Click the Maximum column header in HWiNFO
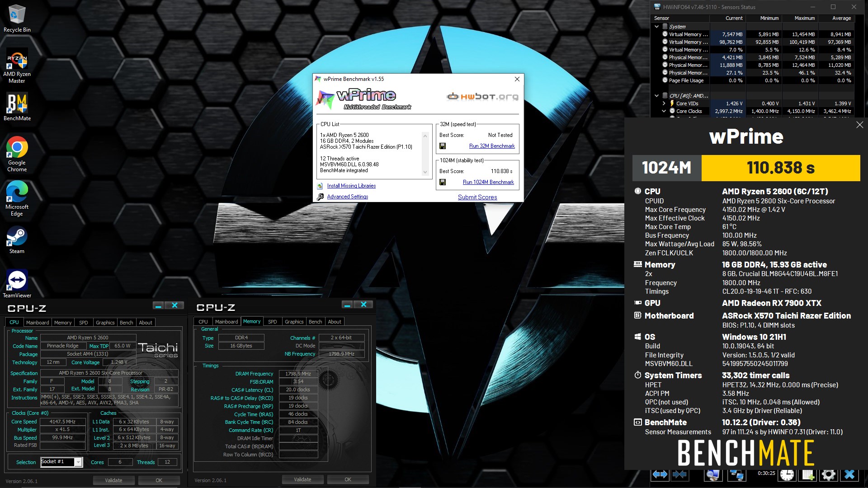Image resolution: width=868 pixels, height=488 pixels. click(x=800, y=18)
